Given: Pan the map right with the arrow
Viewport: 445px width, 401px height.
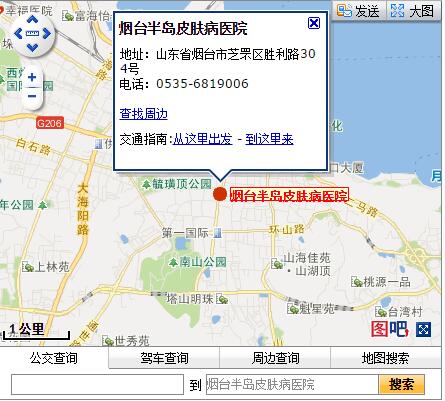Looking at the screenshot, I should (x=46, y=33).
